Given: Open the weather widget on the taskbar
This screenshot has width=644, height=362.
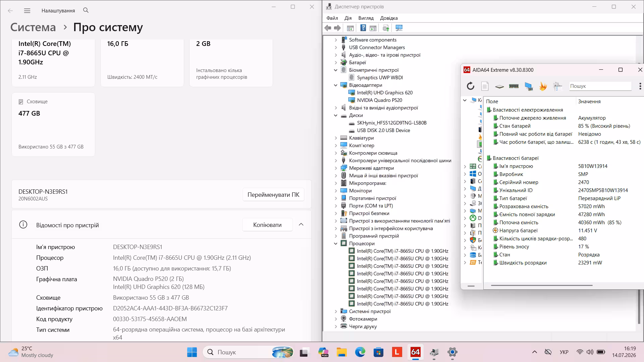Looking at the screenshot, I should [31, 352].
